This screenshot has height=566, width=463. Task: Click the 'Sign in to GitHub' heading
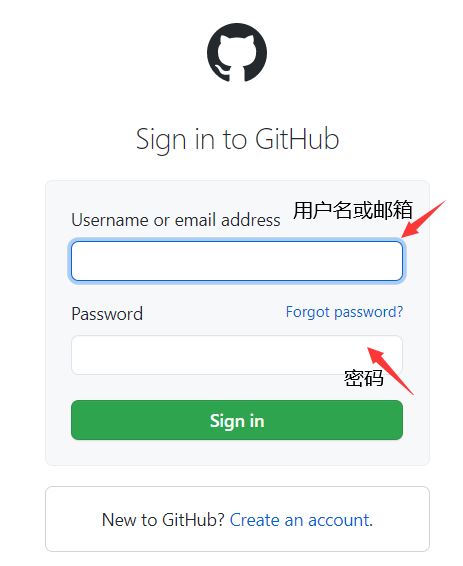237,140
